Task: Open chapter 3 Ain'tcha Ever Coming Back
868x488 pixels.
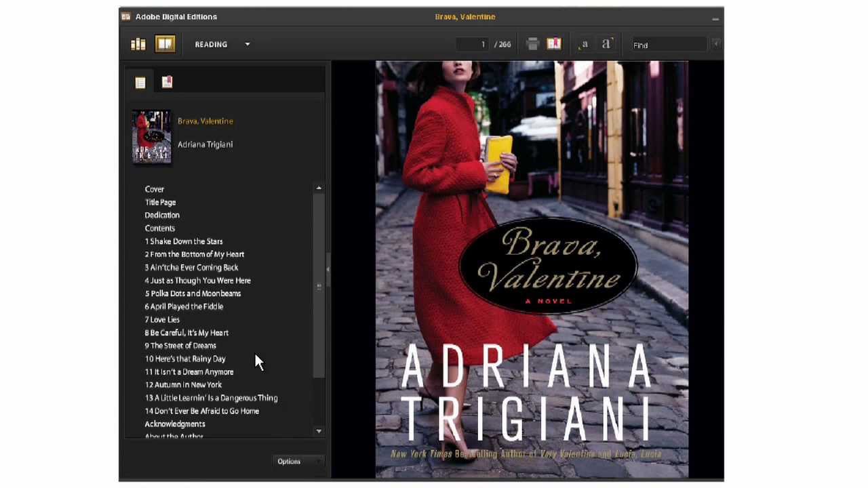Action: pos(191,267)
